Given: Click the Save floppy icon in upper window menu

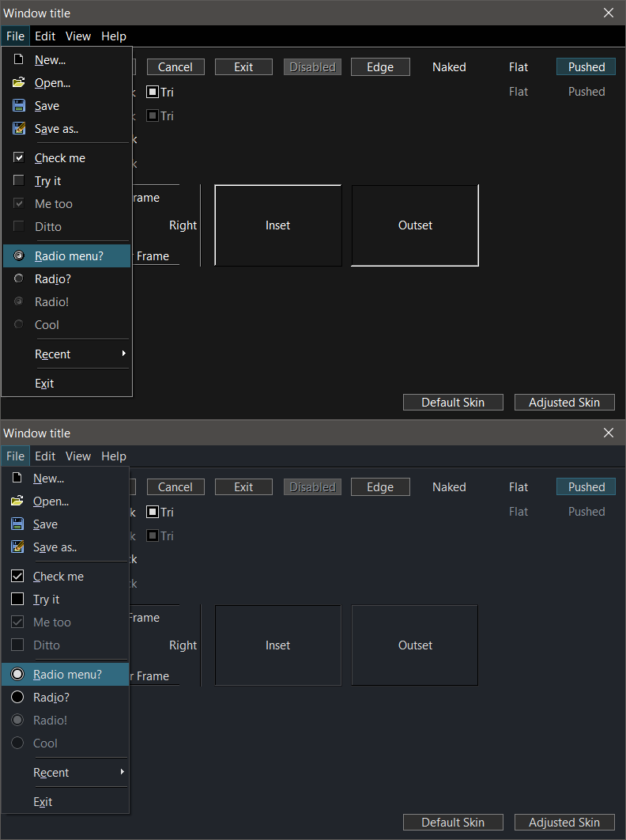Looking at the screenshot, I should [x=18, y=105].
